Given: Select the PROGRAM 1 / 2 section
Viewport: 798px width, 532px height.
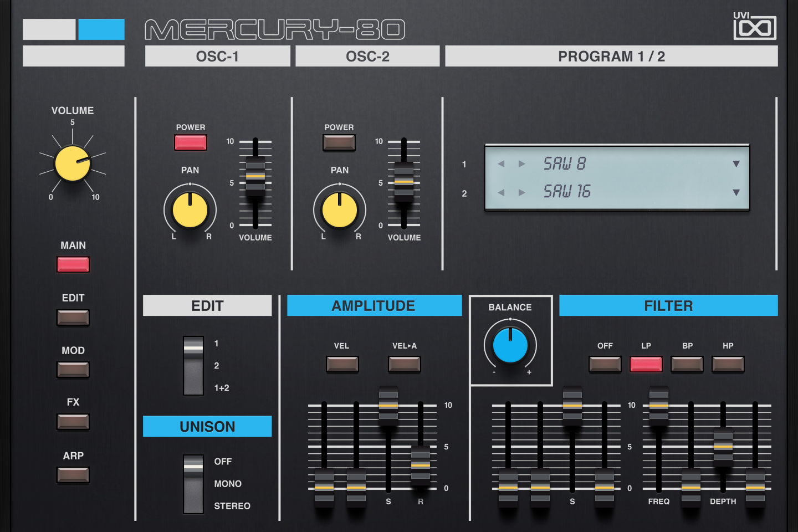Looking at the screenshot, I should point(612,55).
